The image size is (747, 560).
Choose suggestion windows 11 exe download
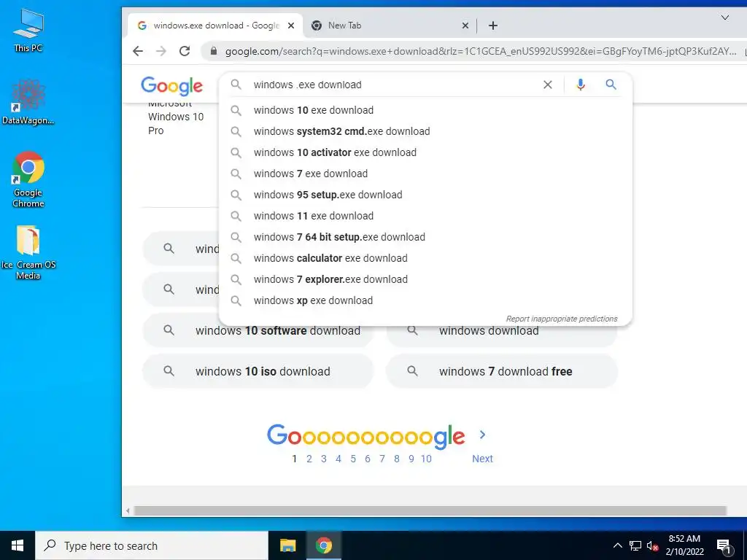tap(425, 216)
